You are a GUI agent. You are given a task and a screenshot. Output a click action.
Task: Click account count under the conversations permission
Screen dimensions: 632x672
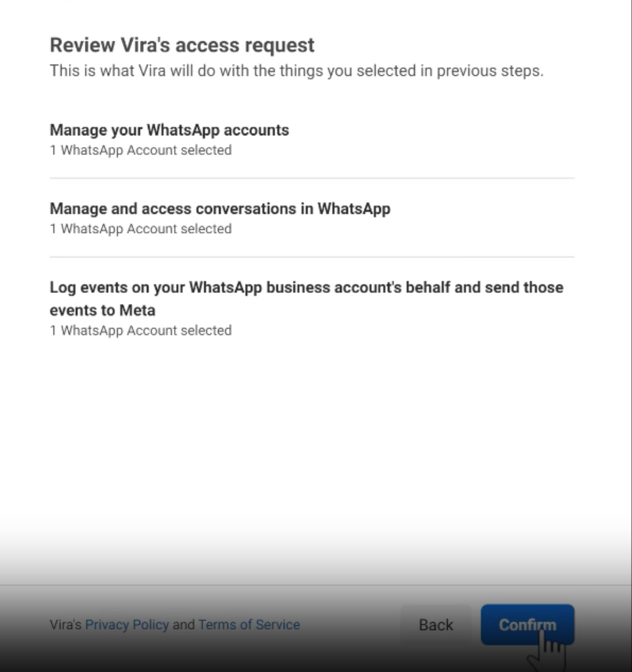pos(140,229)
